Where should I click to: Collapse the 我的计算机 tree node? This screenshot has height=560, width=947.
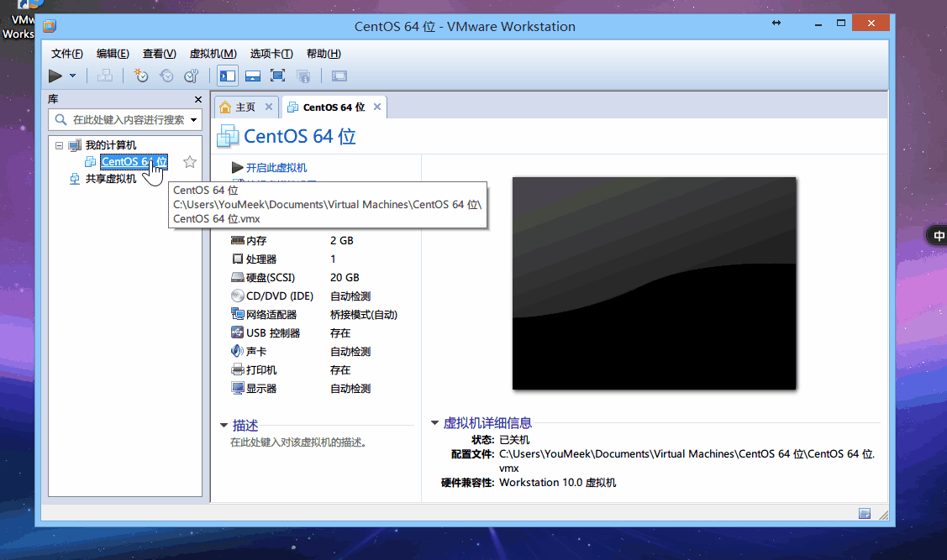tap(58, 144)
